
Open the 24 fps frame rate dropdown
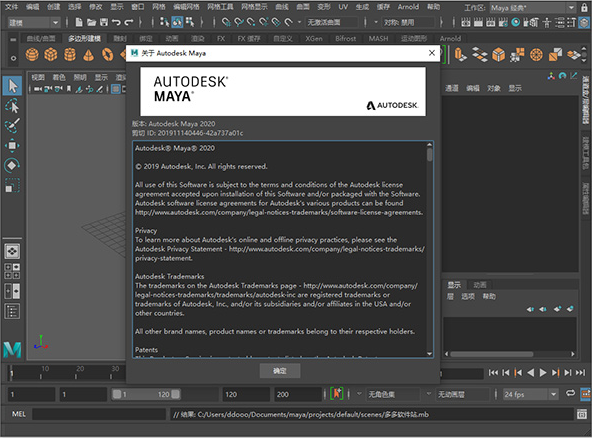[530, 394]
